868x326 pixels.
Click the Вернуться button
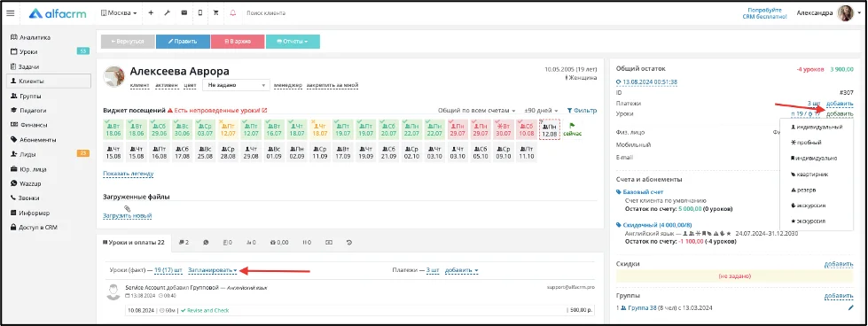[x=128, y=42]
